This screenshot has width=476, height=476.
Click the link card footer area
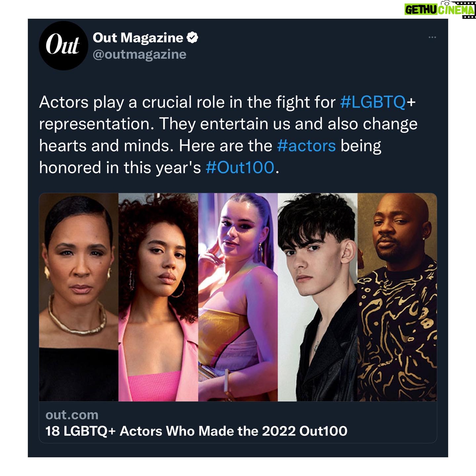click(238, 422)
